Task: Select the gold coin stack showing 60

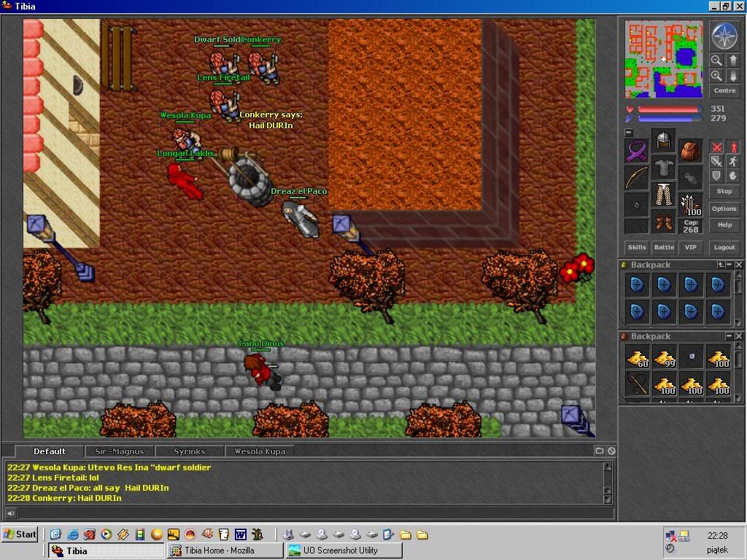Action: click(x=637, y=357)
